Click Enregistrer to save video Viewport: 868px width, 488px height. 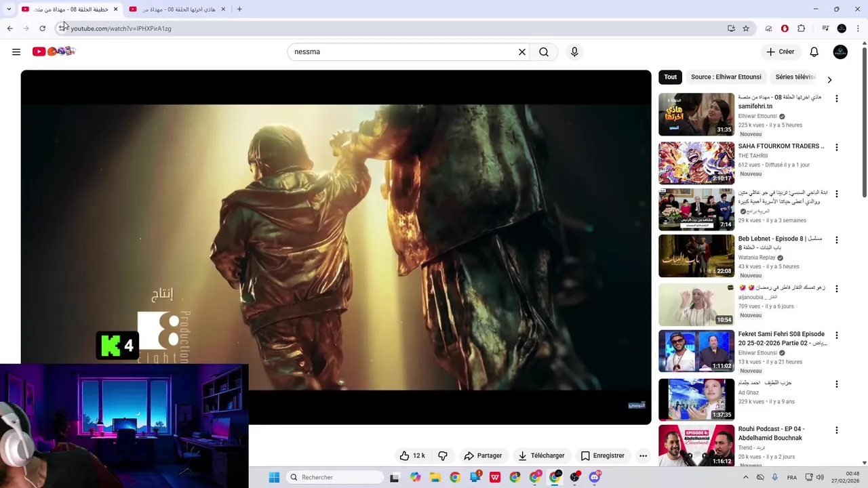602,455
